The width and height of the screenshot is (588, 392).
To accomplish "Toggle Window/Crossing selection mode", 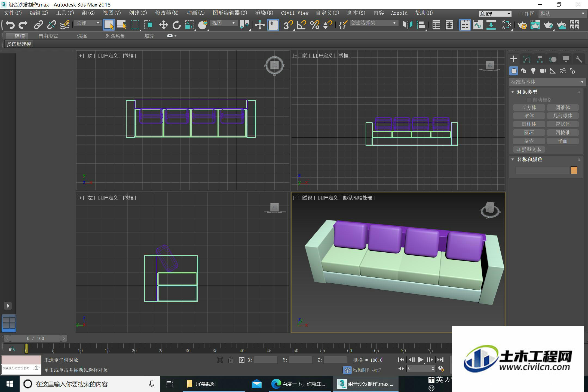I will (148, 25).
